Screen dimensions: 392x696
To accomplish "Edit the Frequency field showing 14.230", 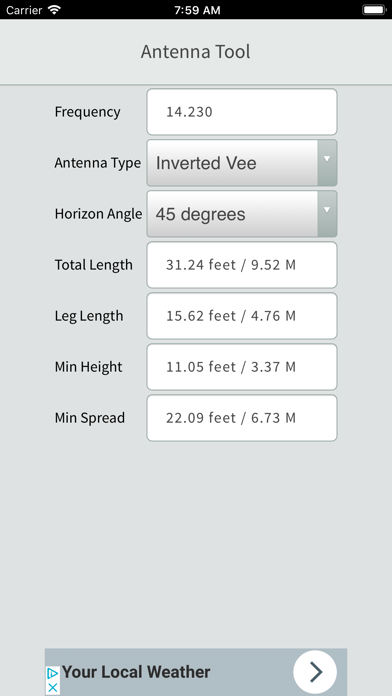I will click(x=242, y=112).
